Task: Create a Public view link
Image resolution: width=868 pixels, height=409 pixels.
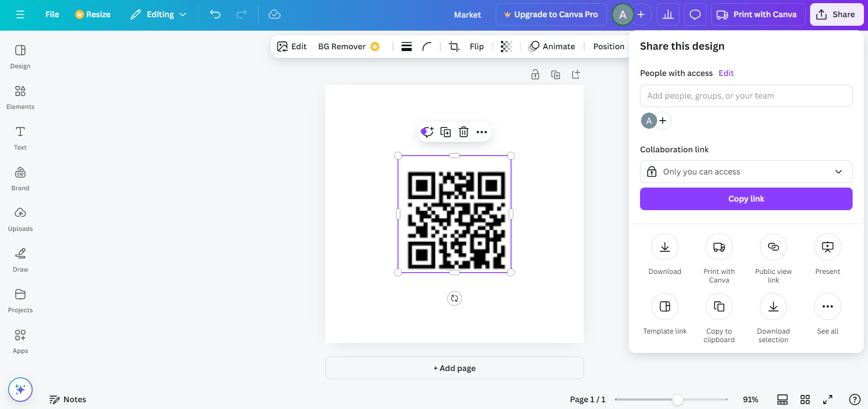Action: click(x=773, y=259)
